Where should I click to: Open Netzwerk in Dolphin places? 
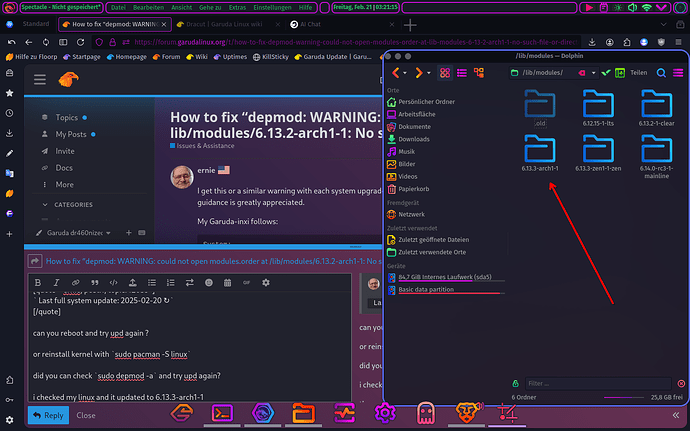click(406, 214)
